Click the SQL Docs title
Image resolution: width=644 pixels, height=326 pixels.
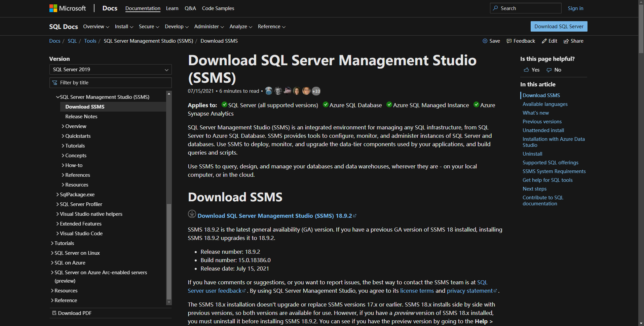point(64,27)
